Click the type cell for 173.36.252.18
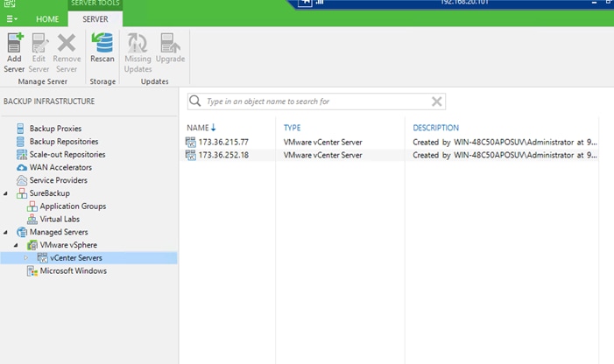The height and width of the screenshot is (364, 614). point(322,155)
